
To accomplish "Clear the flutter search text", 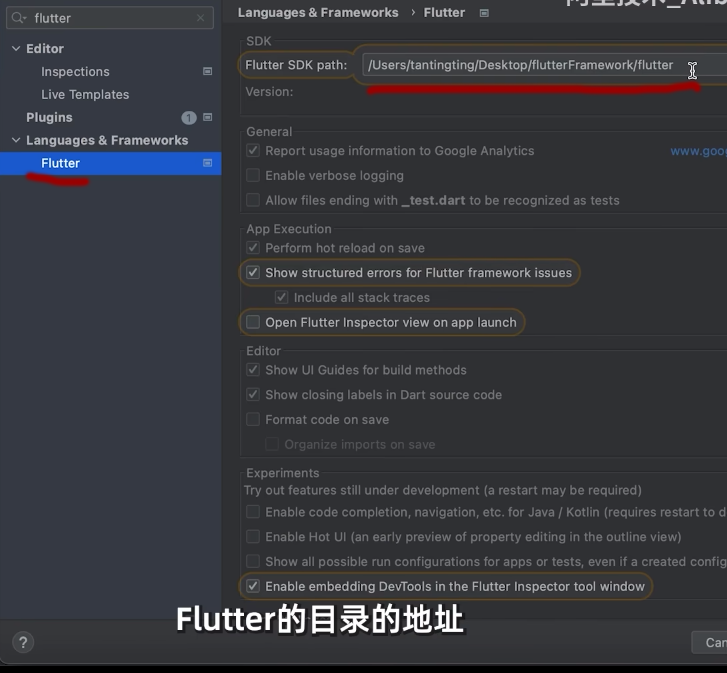I will coord(201,18).
